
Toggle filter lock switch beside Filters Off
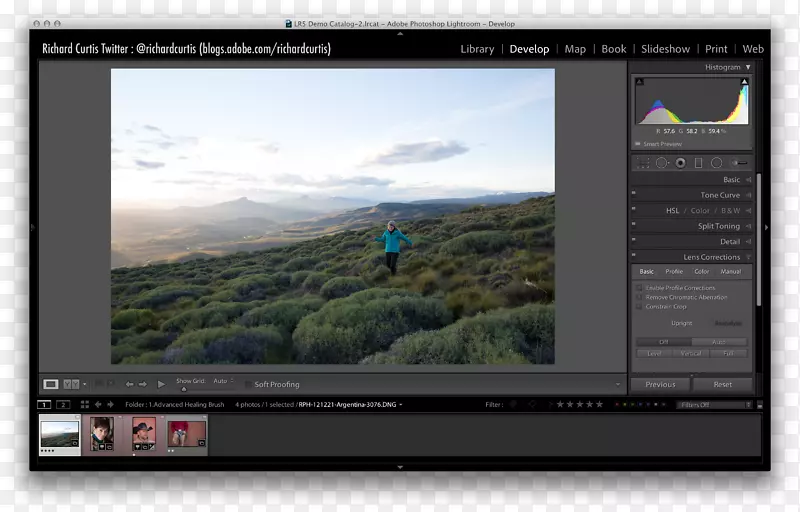click(760, 405)
